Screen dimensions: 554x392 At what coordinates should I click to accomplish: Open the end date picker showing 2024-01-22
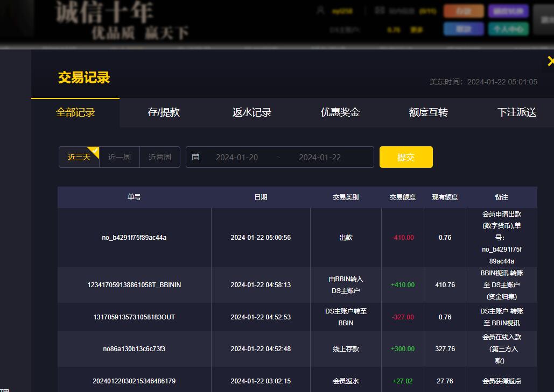[320, 157]
